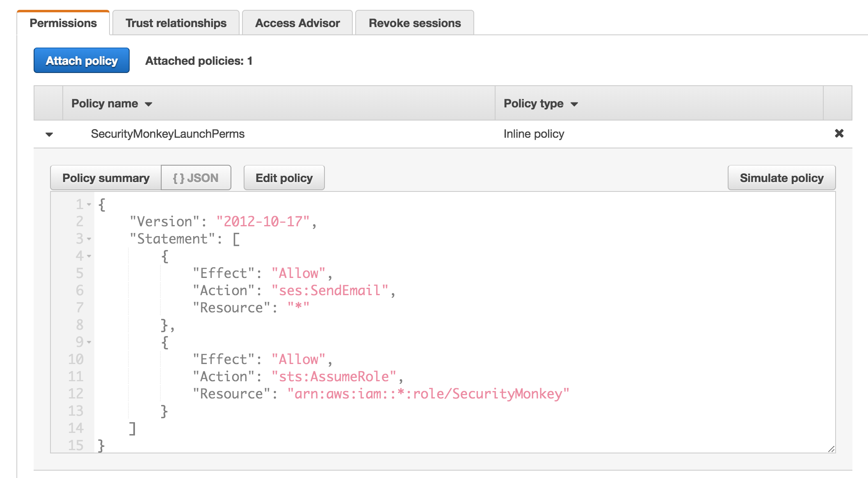Open the Access Advisor tab

click(297, 23)
